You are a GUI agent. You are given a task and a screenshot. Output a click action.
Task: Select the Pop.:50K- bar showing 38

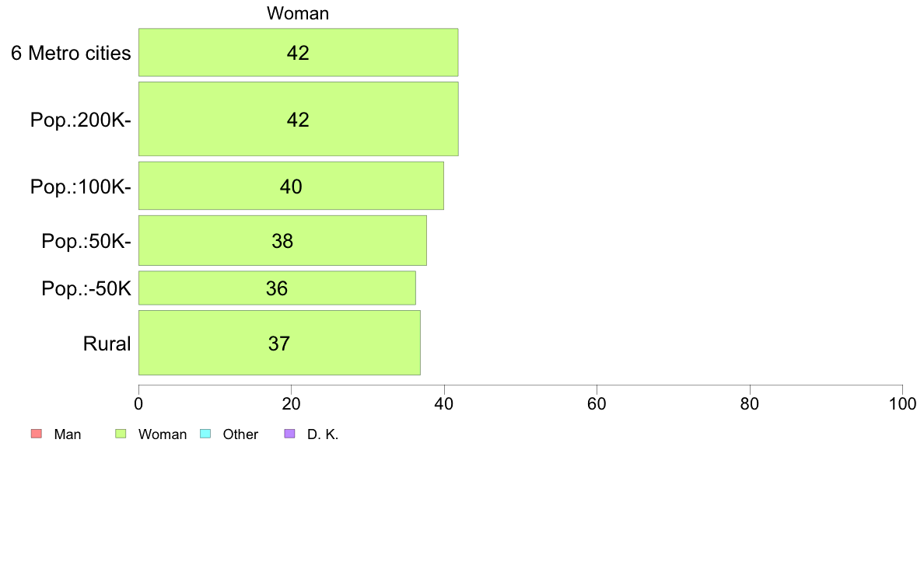[x=282, y=240]
